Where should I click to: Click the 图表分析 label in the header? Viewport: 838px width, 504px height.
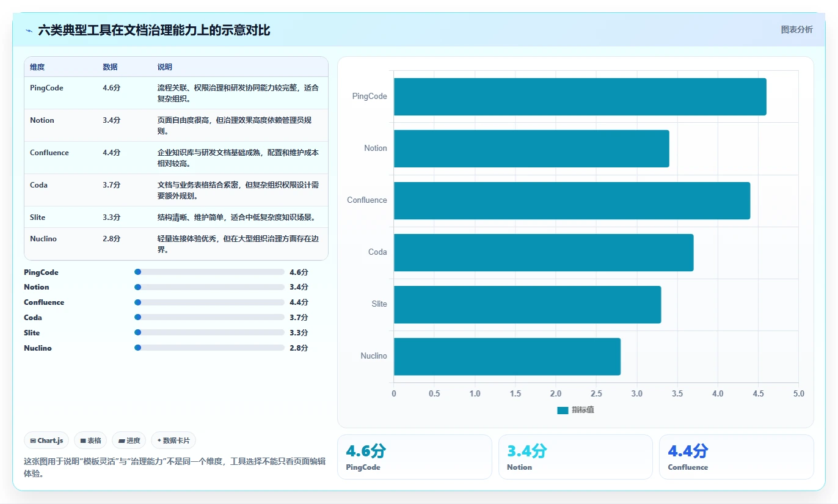[796, 29]
